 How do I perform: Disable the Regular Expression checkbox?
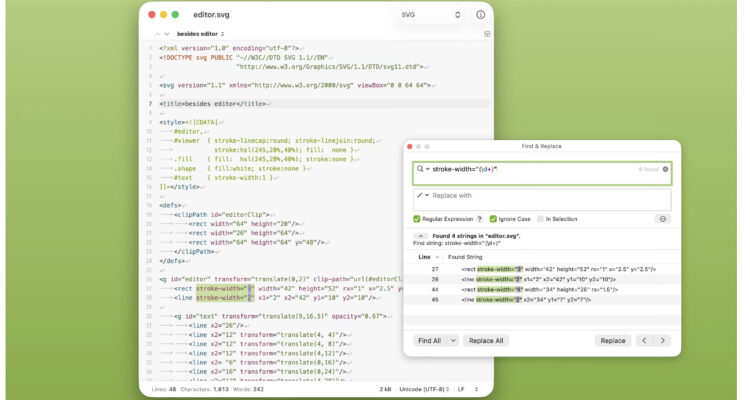pyautogui.click(x=417, y=218)
